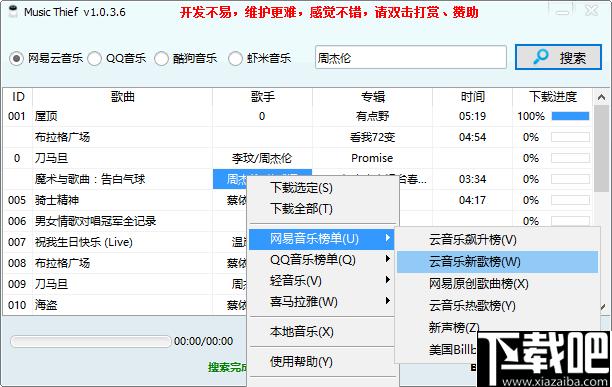612x387 pixels.
Task: Click the red donation banner text
Action: tap(329, 12)
